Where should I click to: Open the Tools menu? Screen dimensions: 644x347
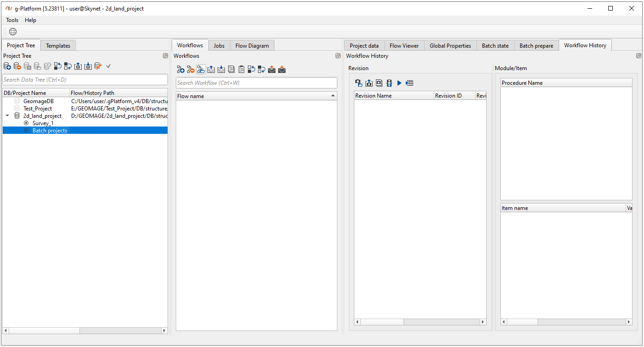point(12,20)
